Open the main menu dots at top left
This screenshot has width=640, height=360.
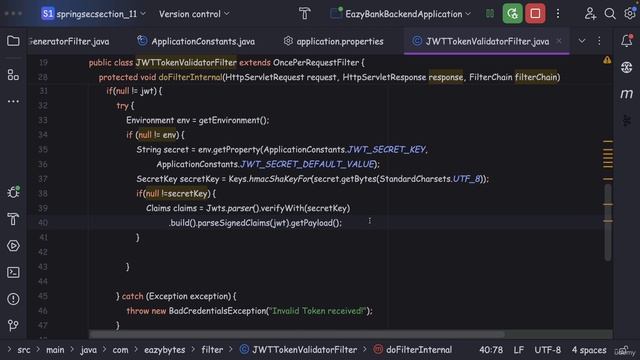click(13, 13)
